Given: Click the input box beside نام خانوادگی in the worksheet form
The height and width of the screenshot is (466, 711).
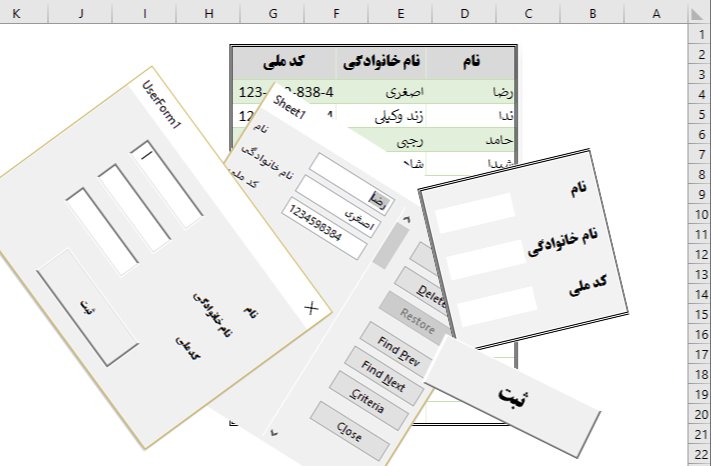Looking at the screenshot, I should (x=486, y=260).
